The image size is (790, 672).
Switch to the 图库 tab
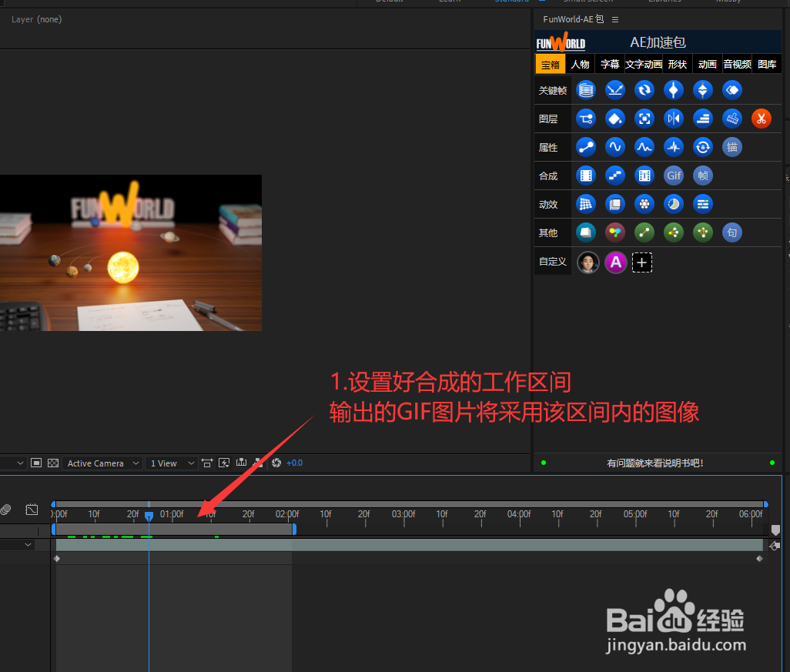coord(767,65)
